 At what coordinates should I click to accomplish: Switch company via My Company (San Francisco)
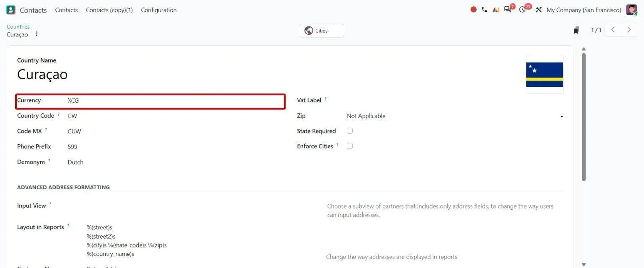coord(584,10)
